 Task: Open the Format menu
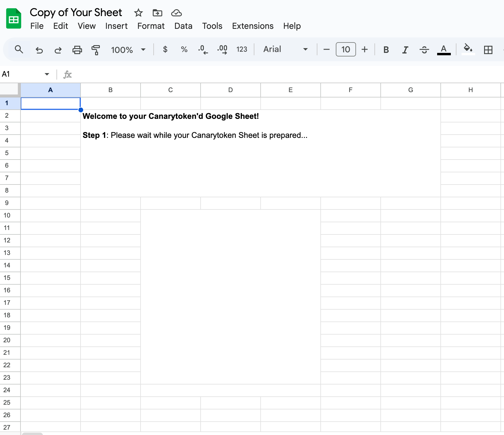tap(151, 26)
